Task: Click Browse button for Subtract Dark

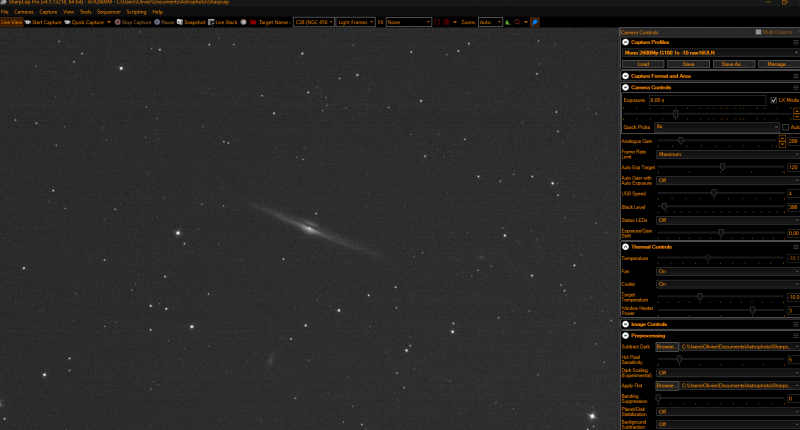Action: (666, 347)
